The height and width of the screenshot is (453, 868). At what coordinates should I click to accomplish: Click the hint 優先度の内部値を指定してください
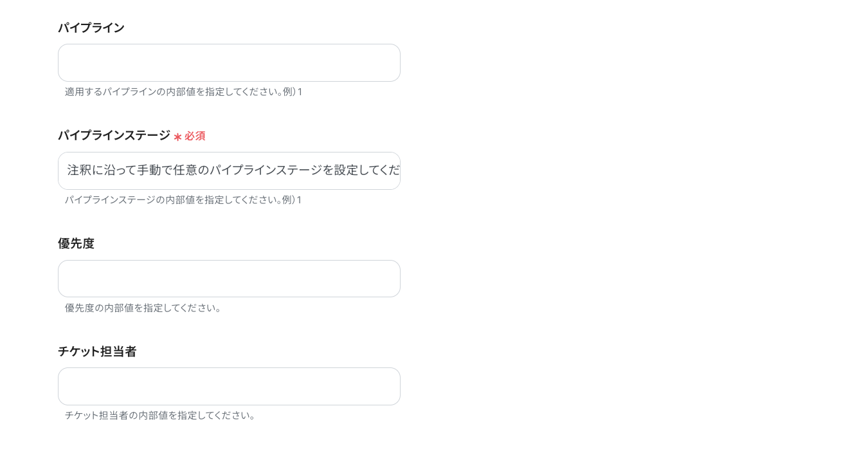pos(143,308)
